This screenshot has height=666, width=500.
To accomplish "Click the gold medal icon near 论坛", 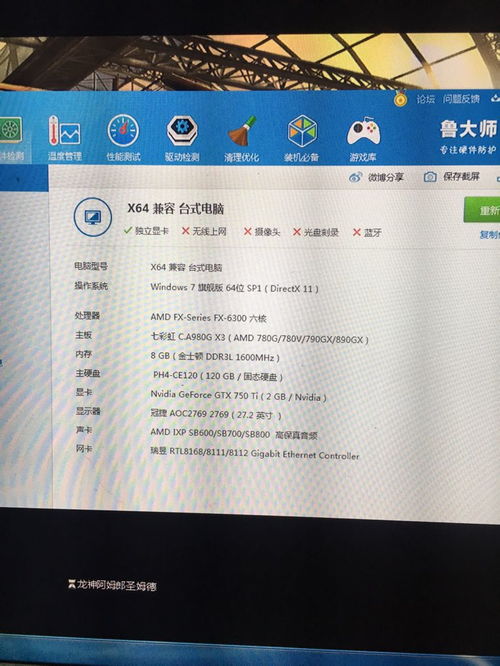I will click(400, 99).
